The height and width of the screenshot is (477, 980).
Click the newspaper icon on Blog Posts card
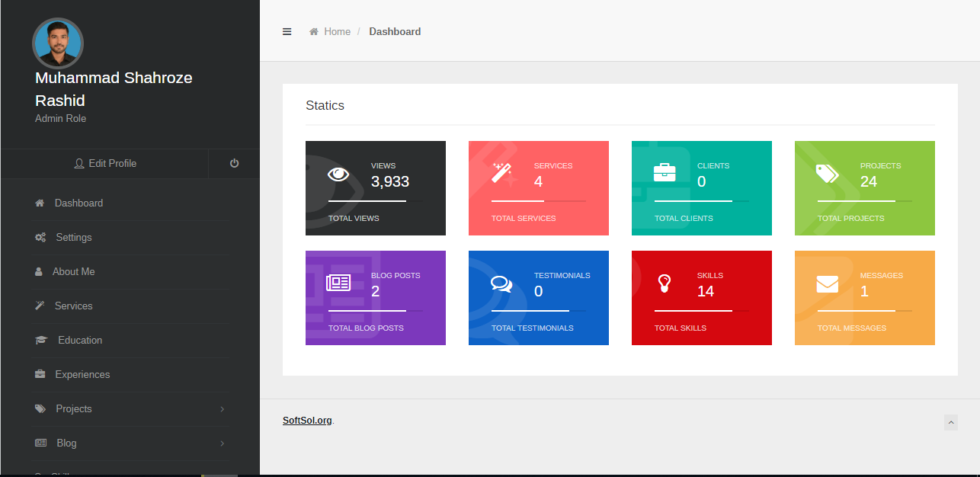[338, 283]
